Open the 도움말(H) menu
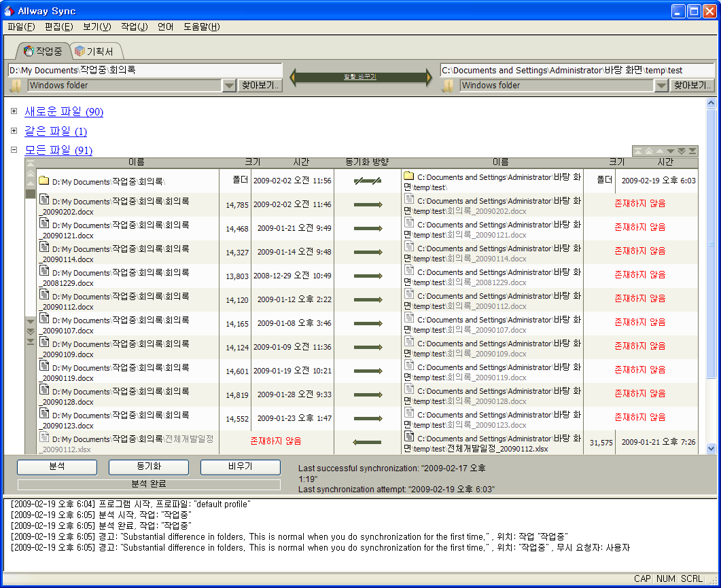This screenshot has width=721, height=588. click(x=202, y=26)
